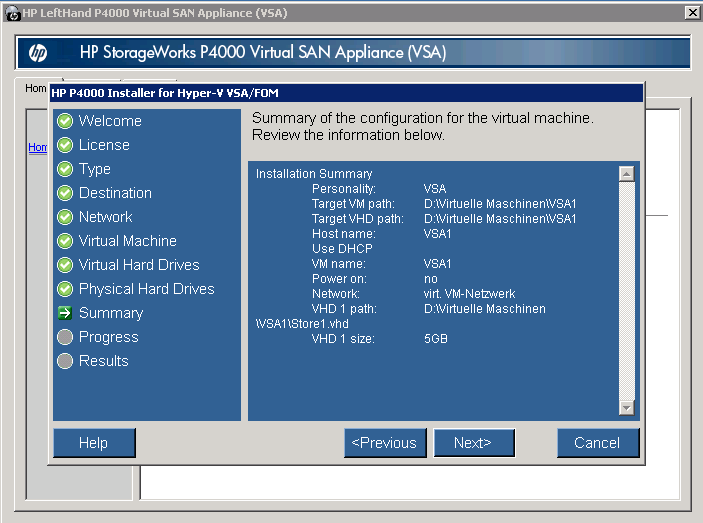Click the Installation Summary heading
This screenshot has height=523, width=703.
314,174
